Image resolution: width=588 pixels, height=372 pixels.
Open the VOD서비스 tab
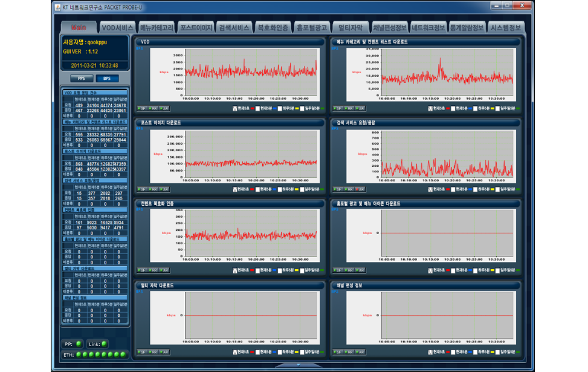117,28
